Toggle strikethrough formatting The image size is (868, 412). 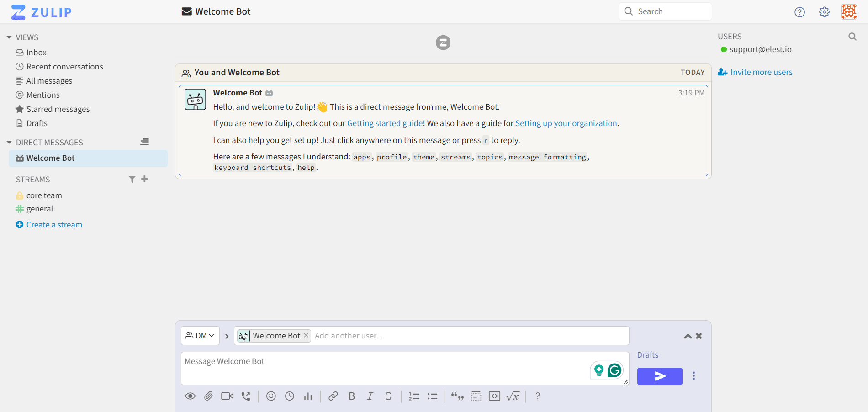coord(388,396)
